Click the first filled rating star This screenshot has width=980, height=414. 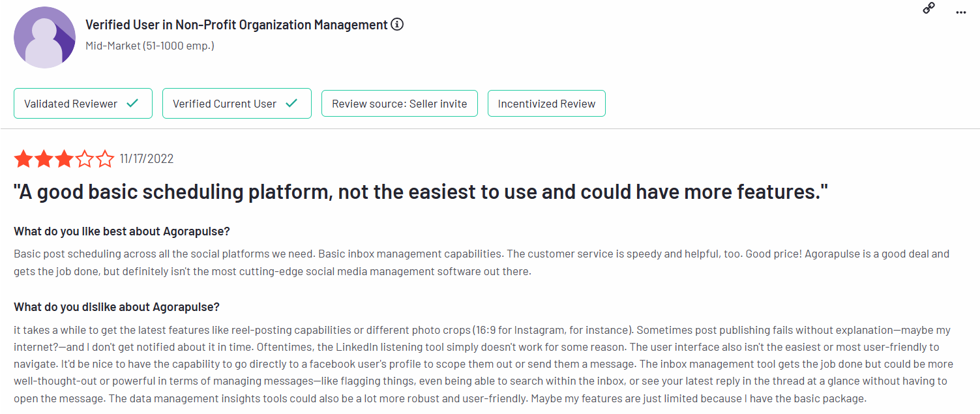[x=23, y=158]
